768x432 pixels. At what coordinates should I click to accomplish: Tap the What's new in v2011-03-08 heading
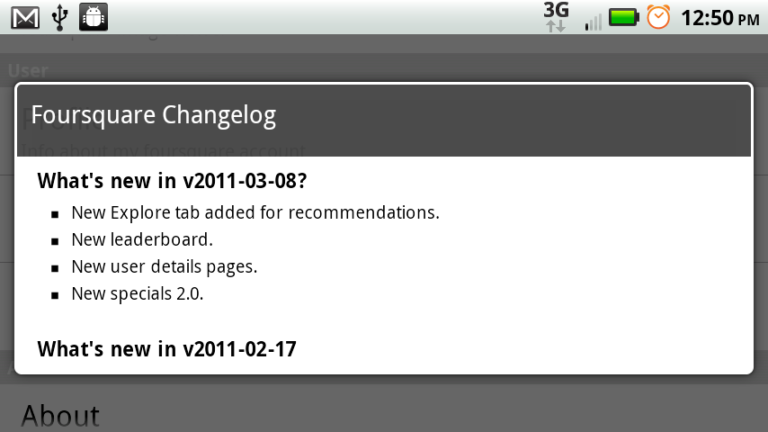pyautogui.click(x=172, y=181)
